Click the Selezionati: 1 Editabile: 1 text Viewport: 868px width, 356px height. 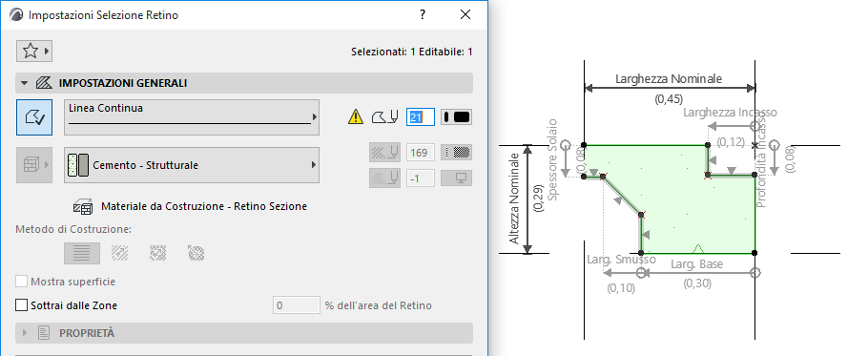[x=412, y=52]
